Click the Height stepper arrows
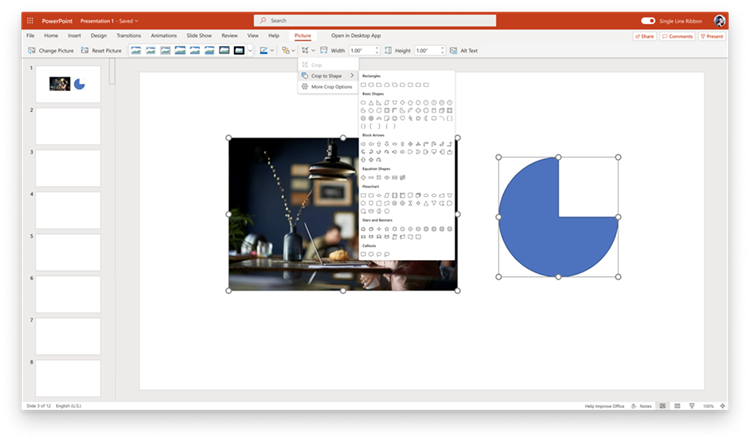The image size is (750, 441). (442, 50)
